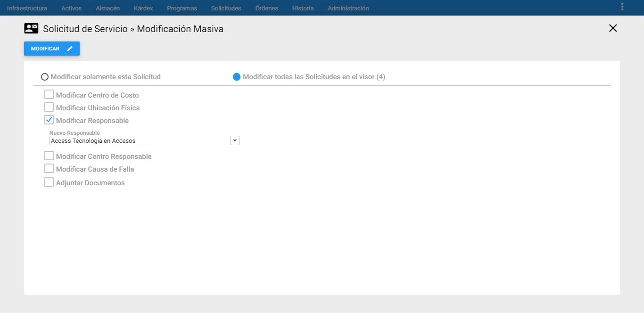This screenshot has width=644, height=313.
Task: Open the vertical three-dot options menu
Action: (x=622, y=7)
